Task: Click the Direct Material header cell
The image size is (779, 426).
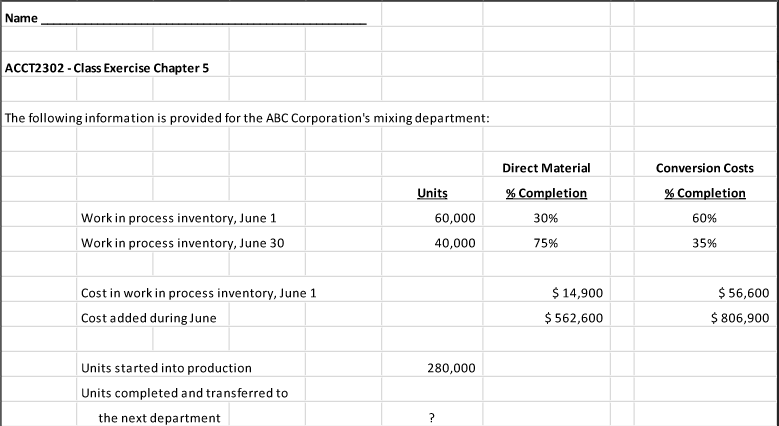Action: [x=546, y=168]
